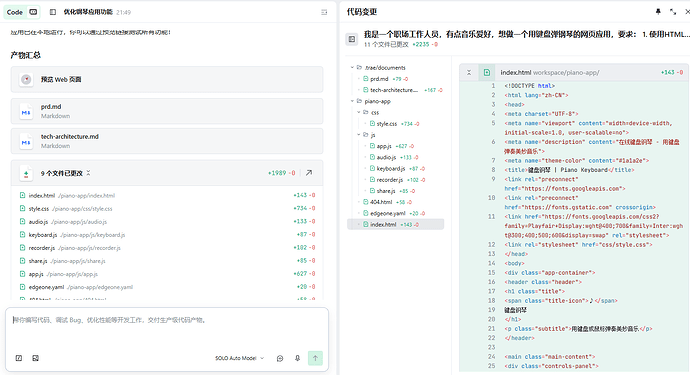This screenshot has width=690, height=375.
Task: Click the piano-app folder icon
Action: [x=359, y=101]
